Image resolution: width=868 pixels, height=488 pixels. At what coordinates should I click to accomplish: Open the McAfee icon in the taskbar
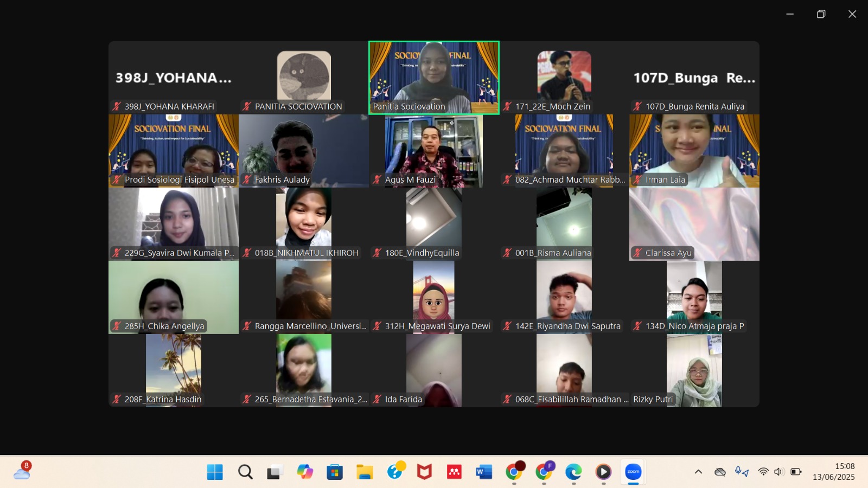tap(424, 472)
